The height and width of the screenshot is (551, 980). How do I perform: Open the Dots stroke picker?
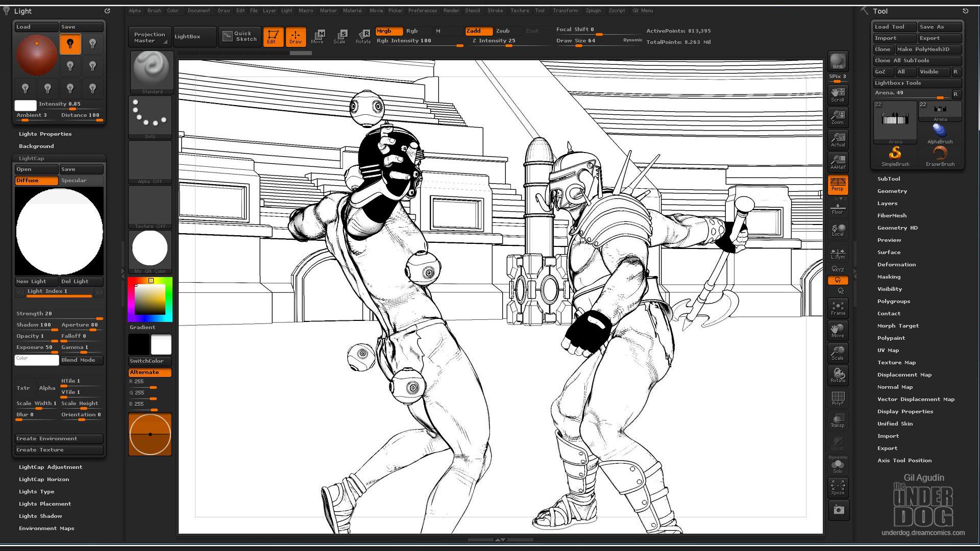point(150,117)
